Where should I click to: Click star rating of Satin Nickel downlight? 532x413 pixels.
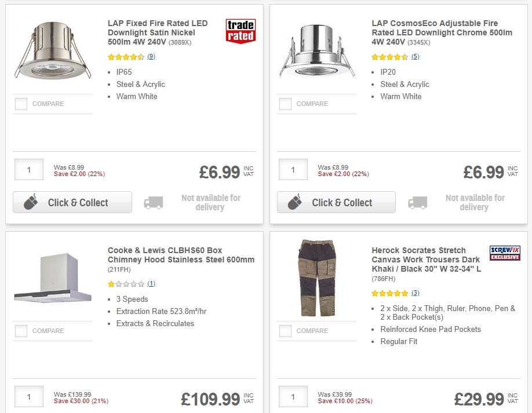(126, 57)
